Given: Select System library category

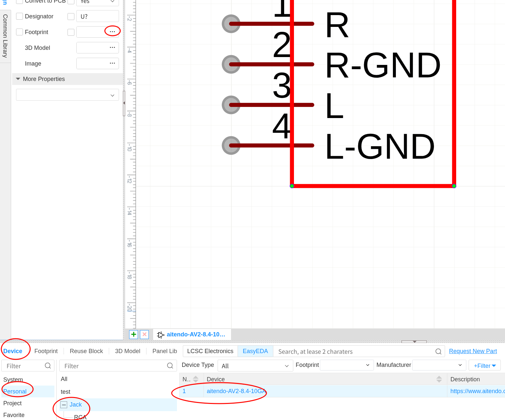Looking at the screenshot, I should [13, 380].
